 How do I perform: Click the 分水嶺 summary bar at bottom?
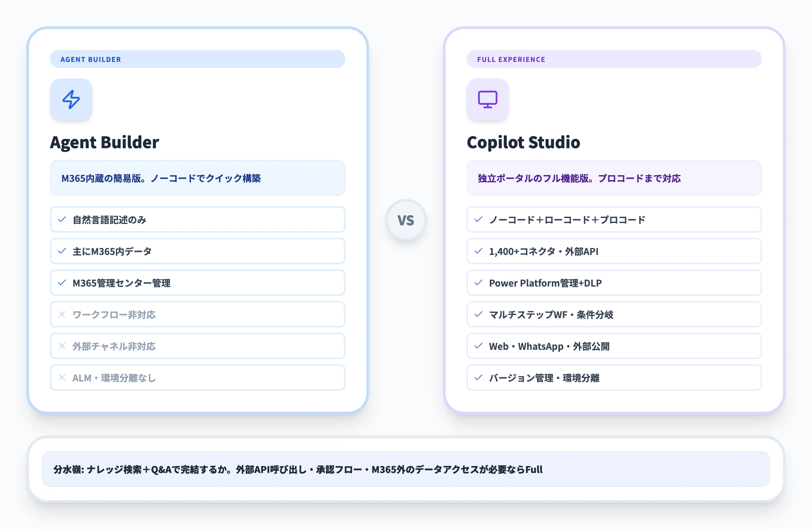click(406, 470)
